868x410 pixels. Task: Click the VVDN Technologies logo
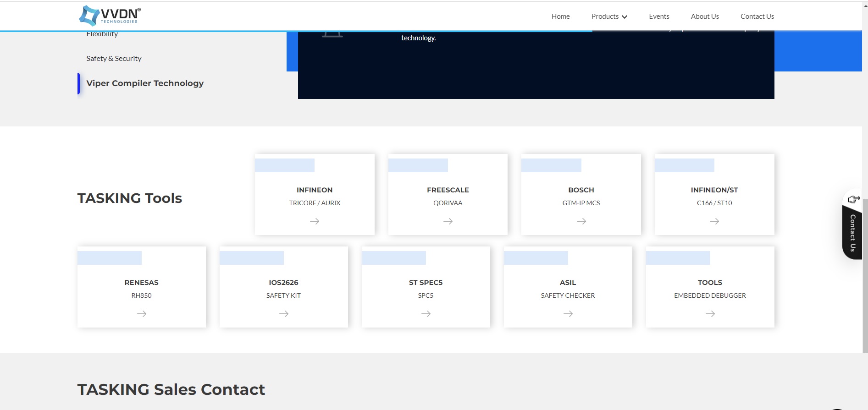click(110, 16)
